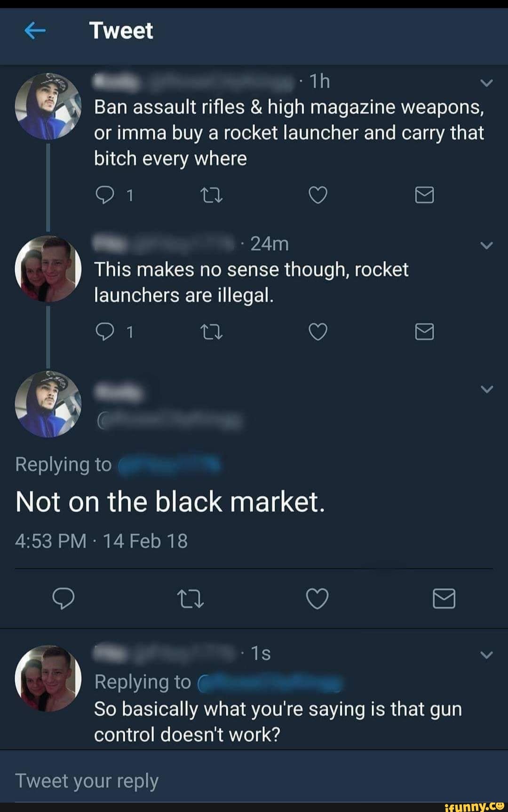
Task: Share 'Ban assault rifles' tweet via message
Action: [424, 195]
